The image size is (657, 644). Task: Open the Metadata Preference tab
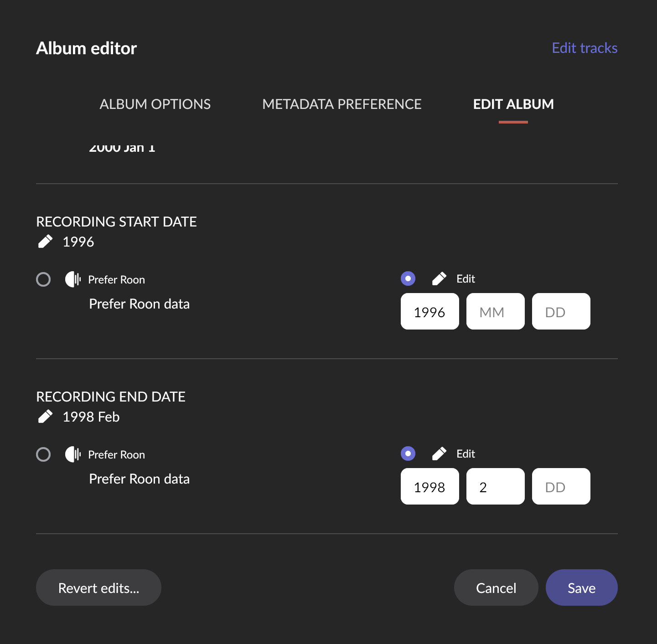pos(342,104)
